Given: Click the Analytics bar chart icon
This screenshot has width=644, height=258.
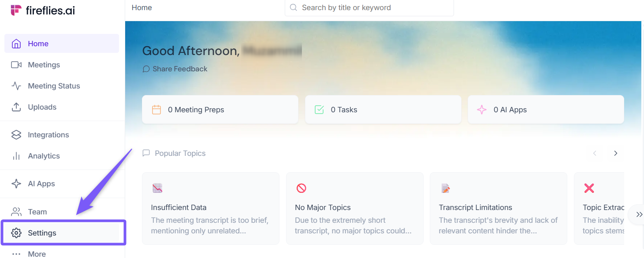Looking at the screenshot, I should [x=16, y=156].
